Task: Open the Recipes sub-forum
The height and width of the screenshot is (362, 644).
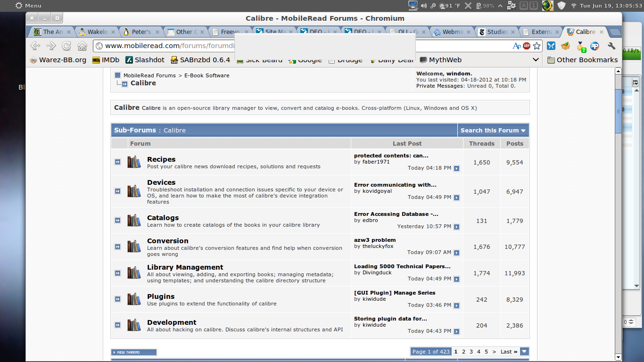Action: click(161, 159)
